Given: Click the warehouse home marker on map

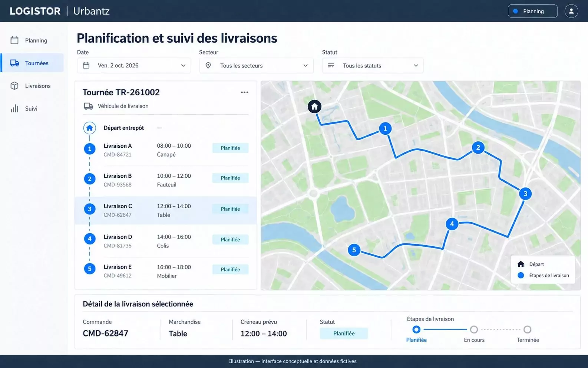Looking at the screenshot, I should (314, 107).
